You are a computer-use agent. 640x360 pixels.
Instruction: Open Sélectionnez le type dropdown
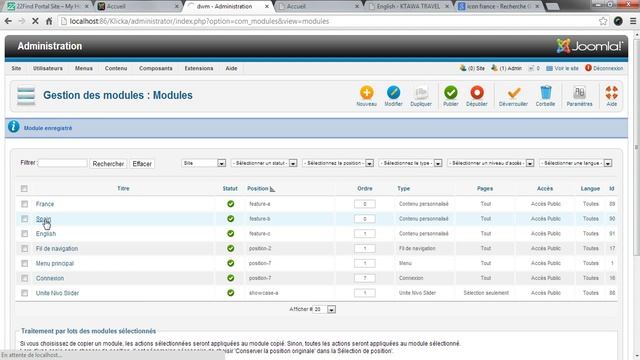pyautogui.click(x=411, y=163)
